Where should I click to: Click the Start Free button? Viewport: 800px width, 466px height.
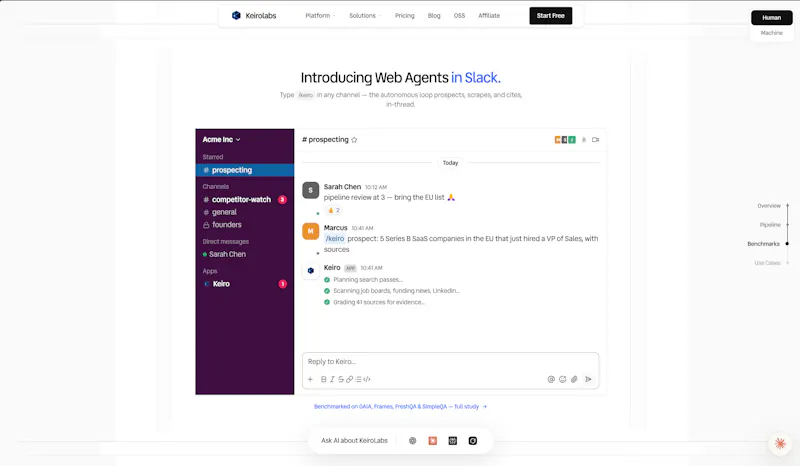click(x=551, y=16)
